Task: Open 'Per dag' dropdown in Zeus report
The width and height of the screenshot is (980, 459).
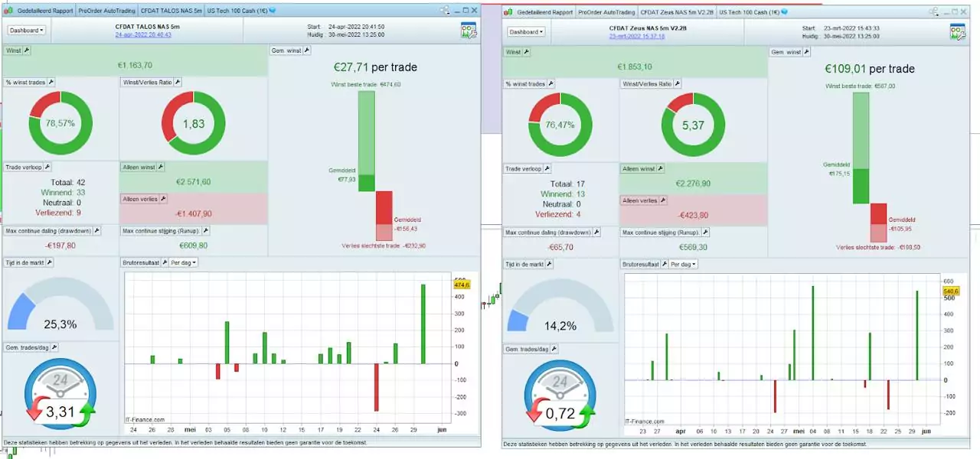Action: point(684,264)
